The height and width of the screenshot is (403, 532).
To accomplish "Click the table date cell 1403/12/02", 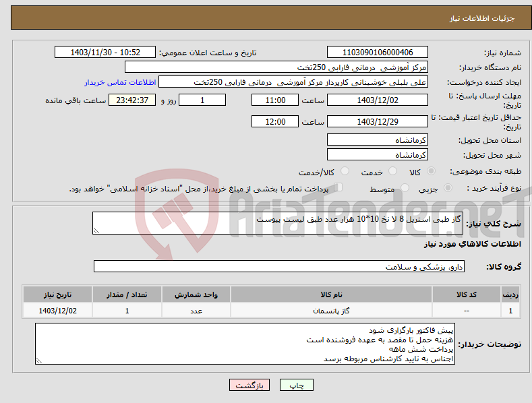I will coord(58,311).
